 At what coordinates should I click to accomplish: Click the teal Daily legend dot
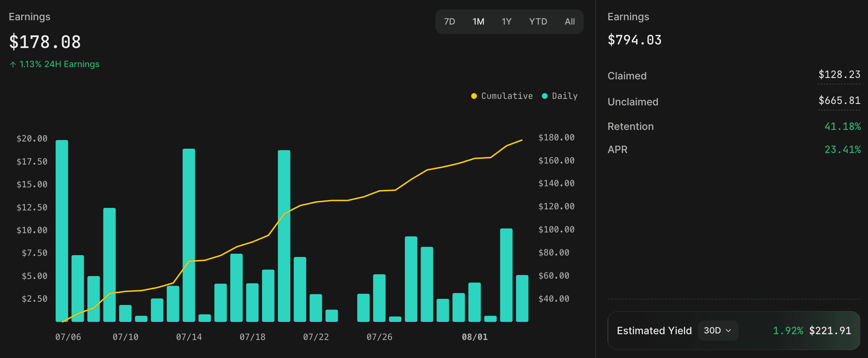tap(545, 96)
